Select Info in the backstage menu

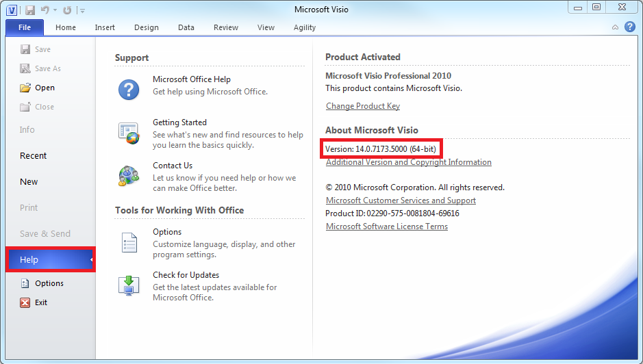(27, 129)
